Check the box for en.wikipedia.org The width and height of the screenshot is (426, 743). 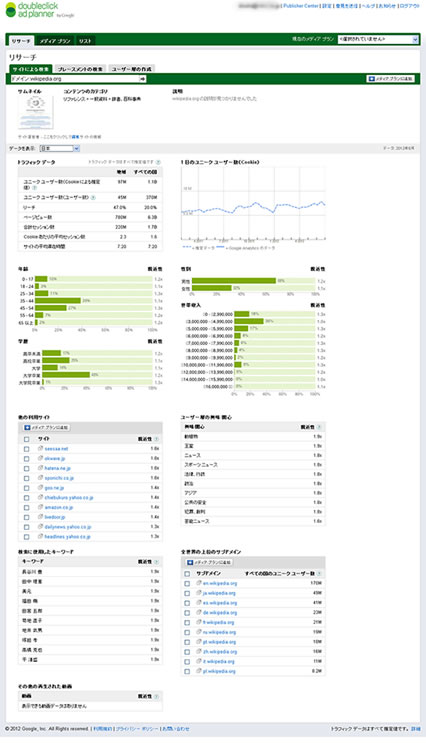pyautogui.click(x=187, y=583)
